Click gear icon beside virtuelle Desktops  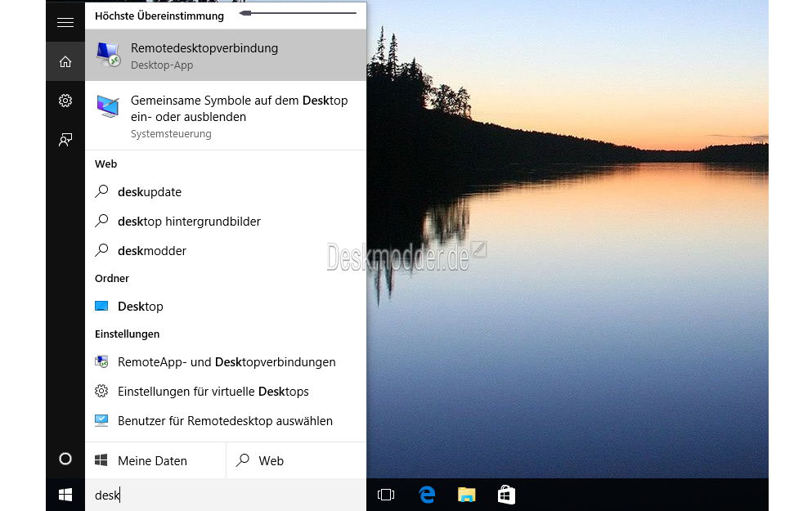(101, 391)
